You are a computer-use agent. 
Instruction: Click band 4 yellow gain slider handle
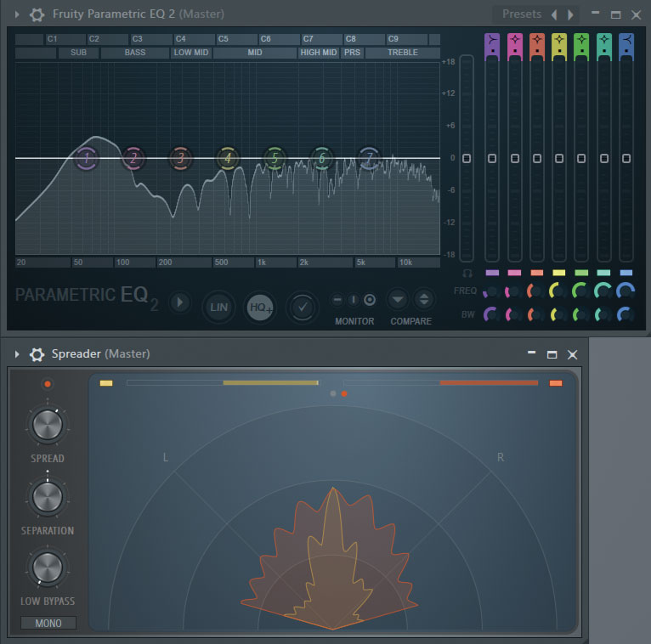pyautogui.click(x=559, y=158)
